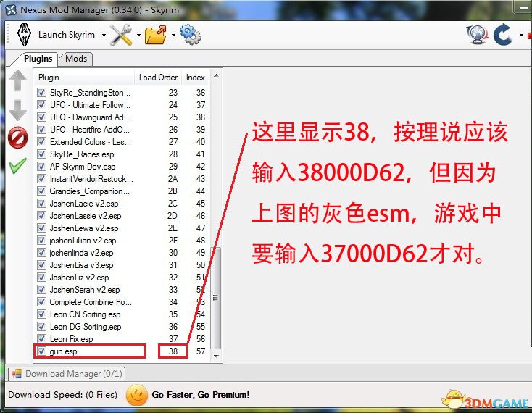
Task: Click Download Speed: (0 Files) status text
Action: click(x=63, y=395)
